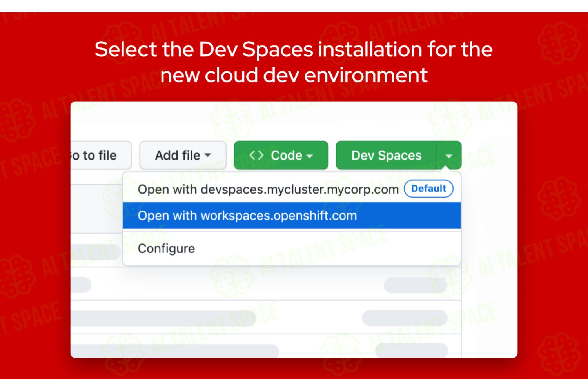Select Open with workspaces.openshift.com
588x392 pixels.
coord(292,216)
